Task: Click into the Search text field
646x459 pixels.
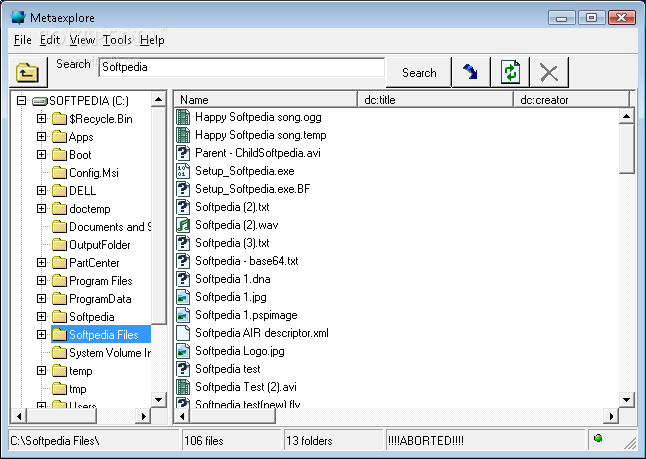Action: click(241, 67)
